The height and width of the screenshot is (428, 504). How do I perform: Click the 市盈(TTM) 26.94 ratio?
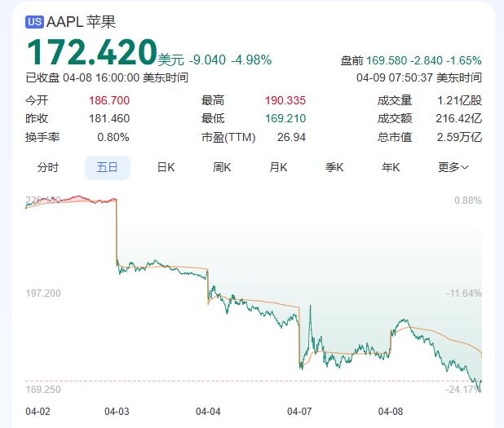click(x=291, y=137)
